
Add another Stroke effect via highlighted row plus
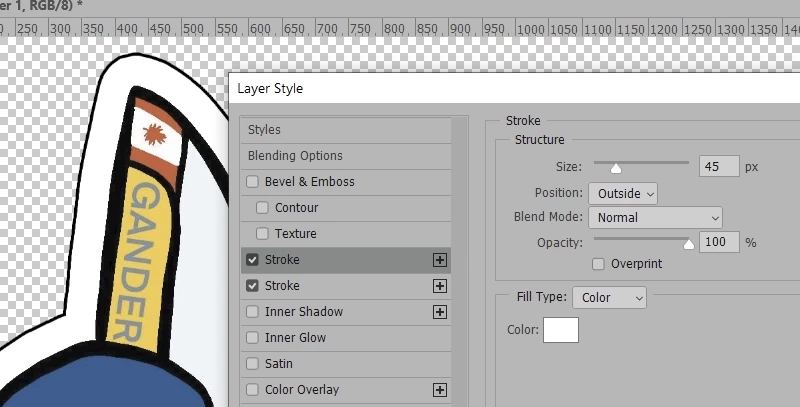(439, 260)
